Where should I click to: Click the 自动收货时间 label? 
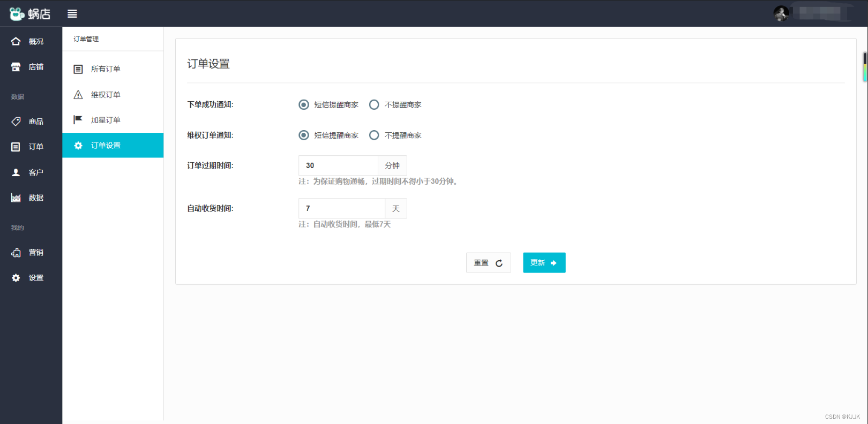210,208
